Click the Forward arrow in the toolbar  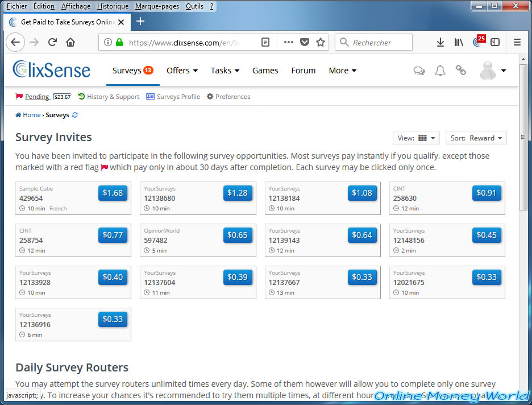(x=34, y=42)
